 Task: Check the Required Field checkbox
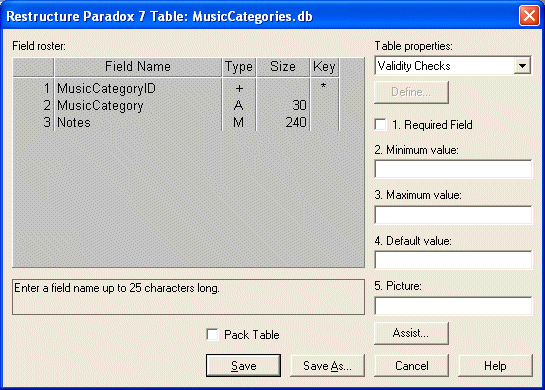381,124
